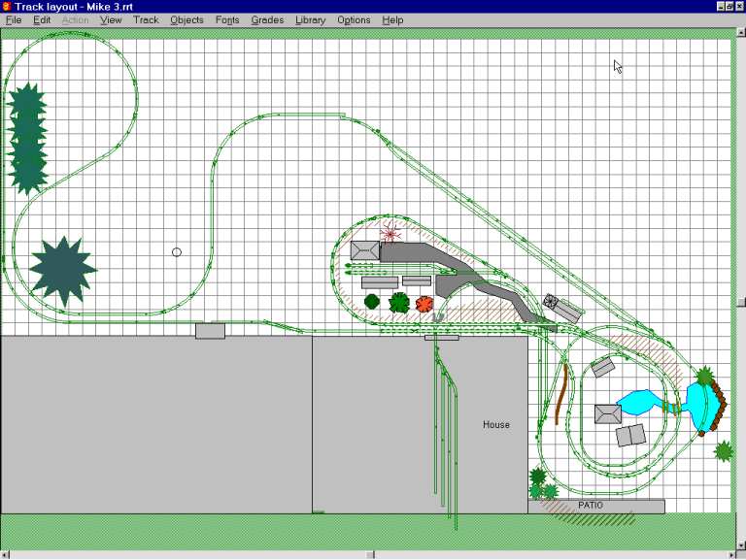Close the Track layout window
Image resolution: width=746 pixels, height=560 pixels.
pyautogui.click(x=739, y=6)
